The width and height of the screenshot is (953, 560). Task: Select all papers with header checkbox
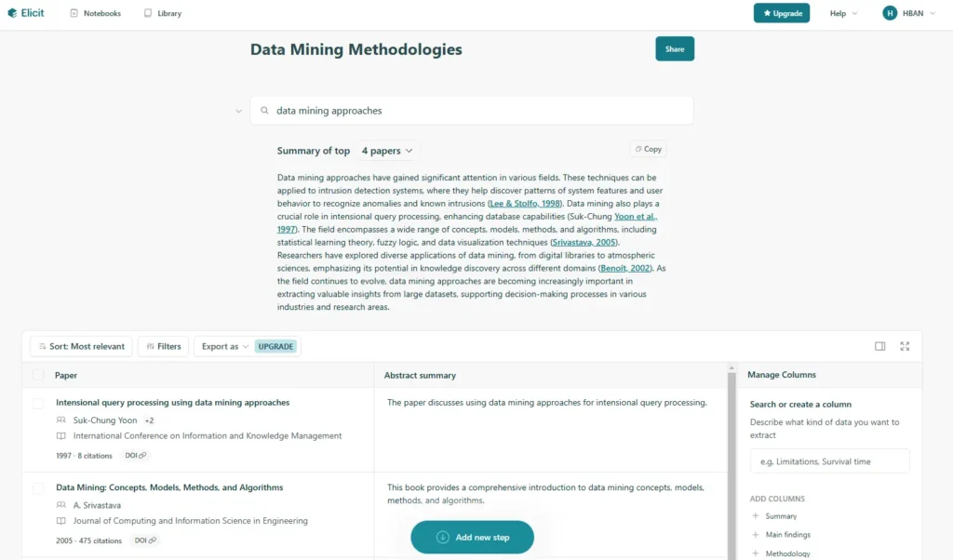[x=37, y=376]
